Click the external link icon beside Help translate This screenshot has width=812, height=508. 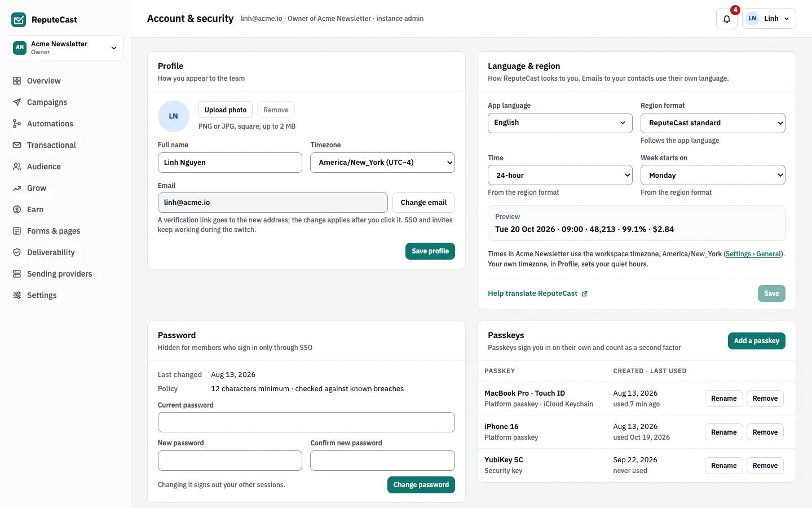[584, 294]
